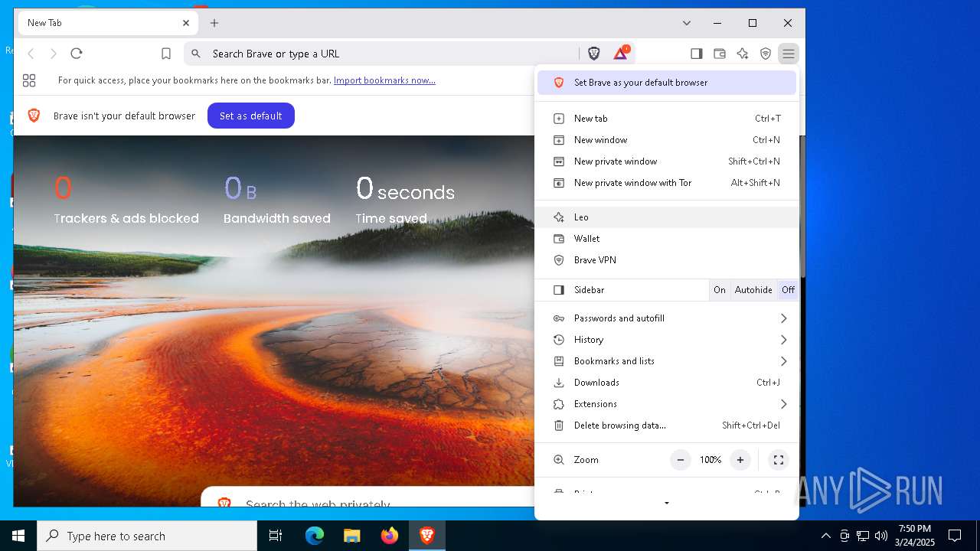
Task: Set Sidebar to On
Action: pos(720,290)
